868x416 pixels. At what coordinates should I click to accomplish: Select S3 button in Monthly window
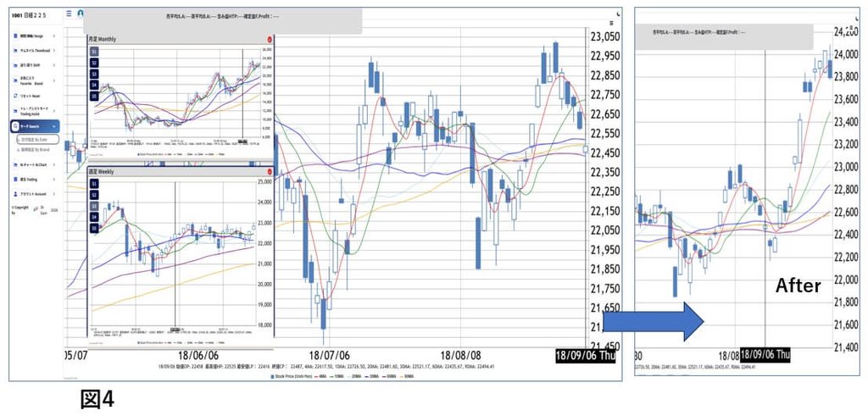pos(94,74)
